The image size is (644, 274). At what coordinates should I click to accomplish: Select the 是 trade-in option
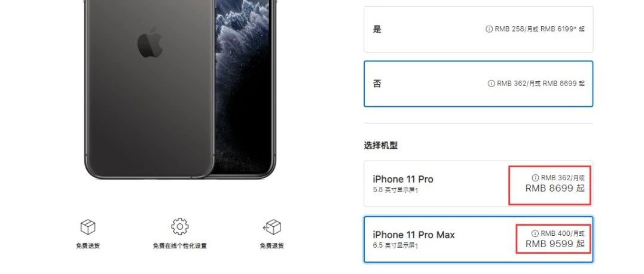click(x=478, y=29)
